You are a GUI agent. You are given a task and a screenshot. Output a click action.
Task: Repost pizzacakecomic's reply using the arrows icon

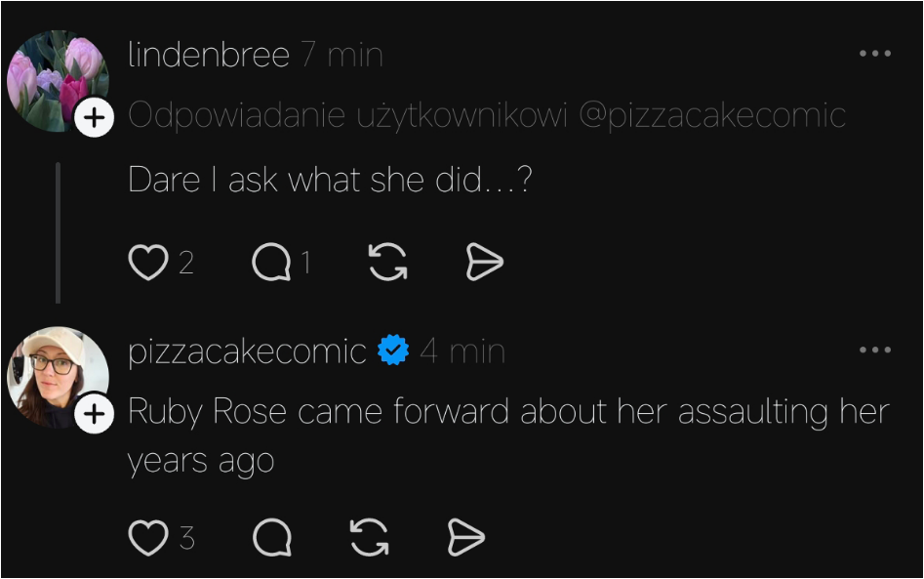(x=370, y=538)
